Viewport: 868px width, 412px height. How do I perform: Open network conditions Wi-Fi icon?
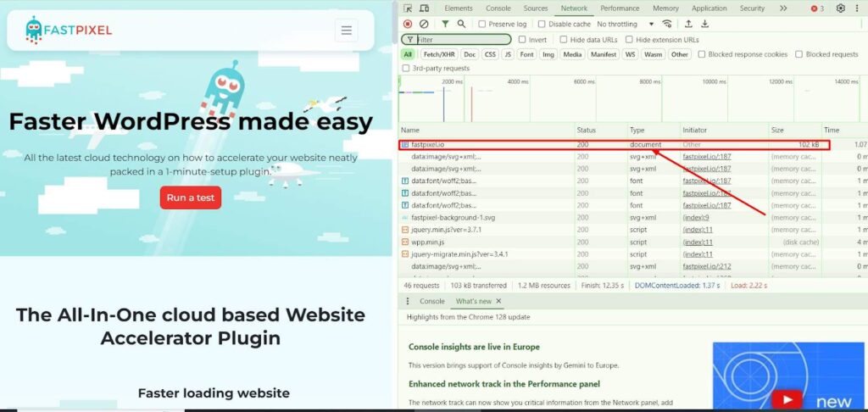(667, 24)
